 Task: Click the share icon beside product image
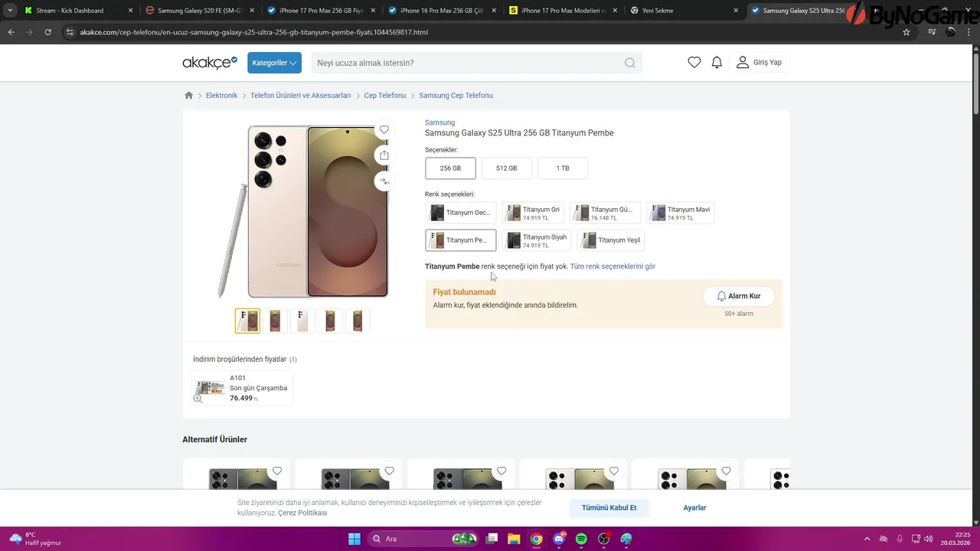(x=384, y=155)
